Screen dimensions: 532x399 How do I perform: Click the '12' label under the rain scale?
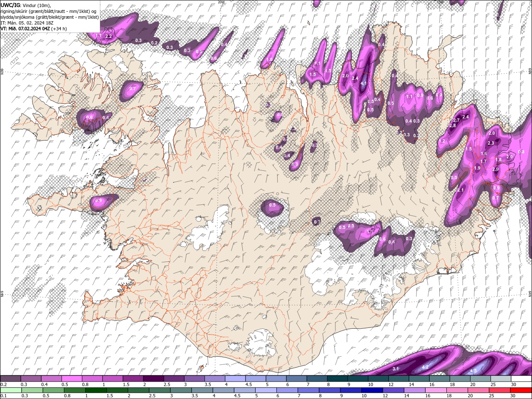click(x=385, y=396)
